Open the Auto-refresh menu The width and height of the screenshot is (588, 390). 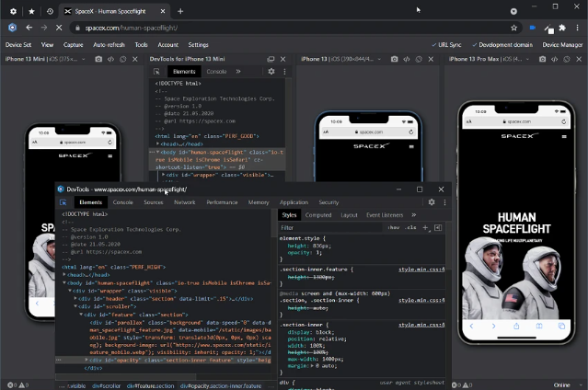(109, 45)
